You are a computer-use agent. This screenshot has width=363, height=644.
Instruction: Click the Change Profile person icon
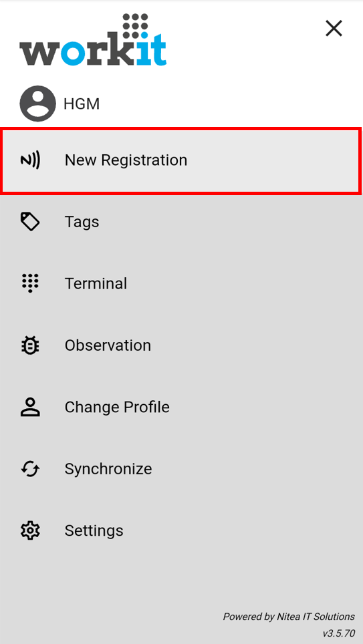[30, 407]
